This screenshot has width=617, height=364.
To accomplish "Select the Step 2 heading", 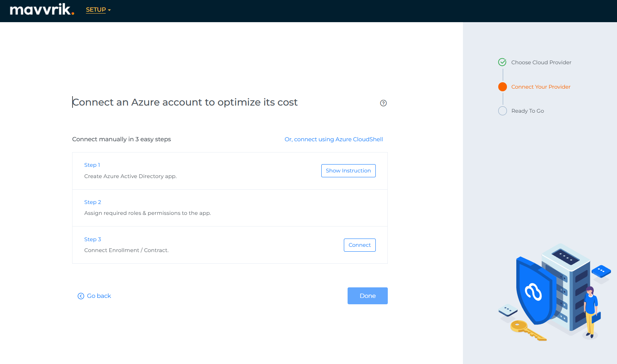I will (x=92, y=202).
